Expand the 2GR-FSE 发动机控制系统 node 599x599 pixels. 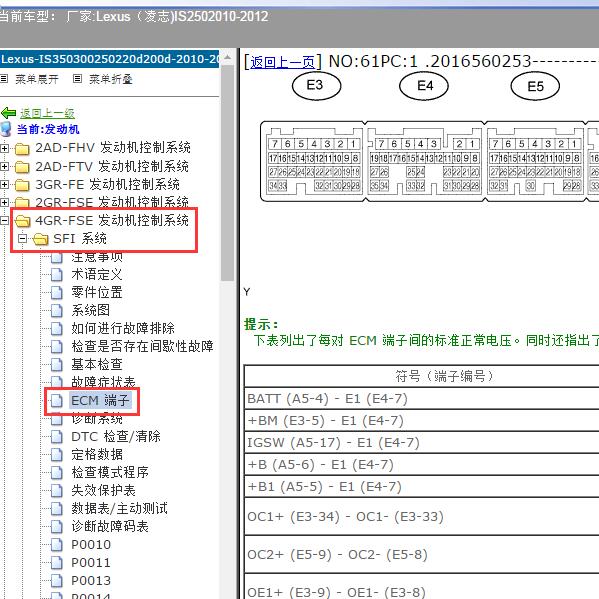tap(4, 202)
